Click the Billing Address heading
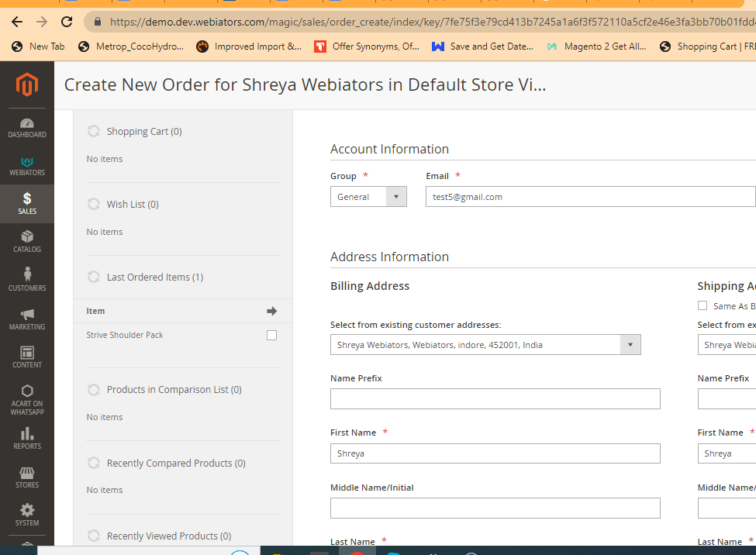This screenshot has width=756, height=555. [x=370, y=286]
